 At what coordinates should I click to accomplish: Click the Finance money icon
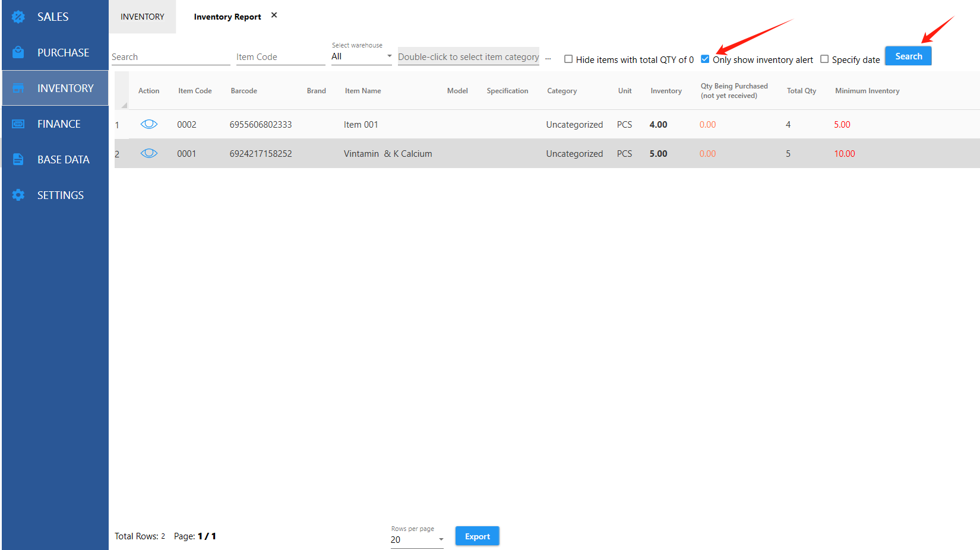pyautogui.click(x=18, y=124)
